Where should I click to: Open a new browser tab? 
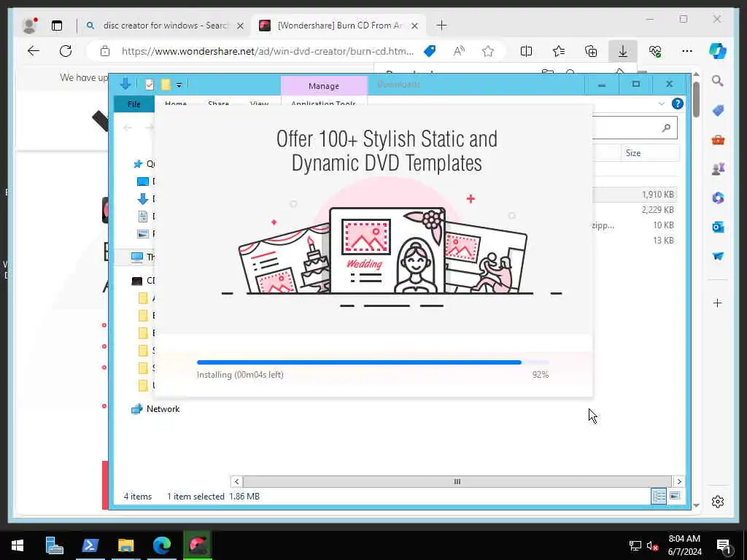tap(441, 26)
